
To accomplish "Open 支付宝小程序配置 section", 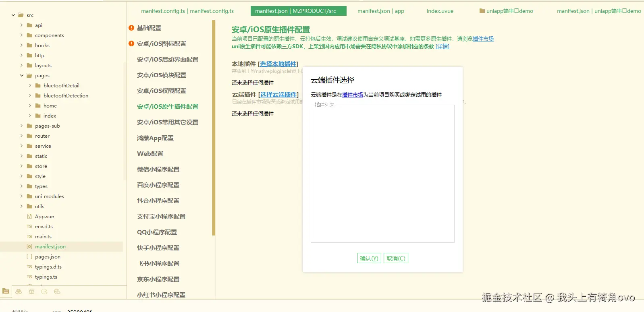I will click(x=161, y=216).
